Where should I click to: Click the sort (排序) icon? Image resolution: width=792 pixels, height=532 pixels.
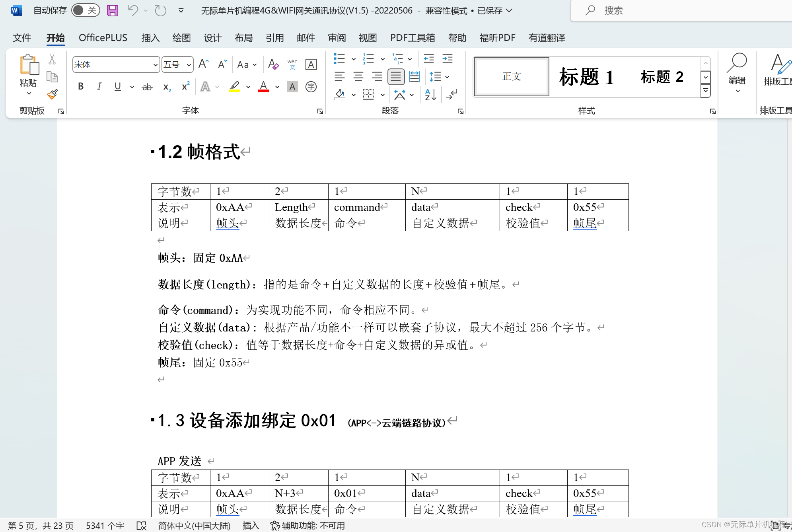[430, 95]
